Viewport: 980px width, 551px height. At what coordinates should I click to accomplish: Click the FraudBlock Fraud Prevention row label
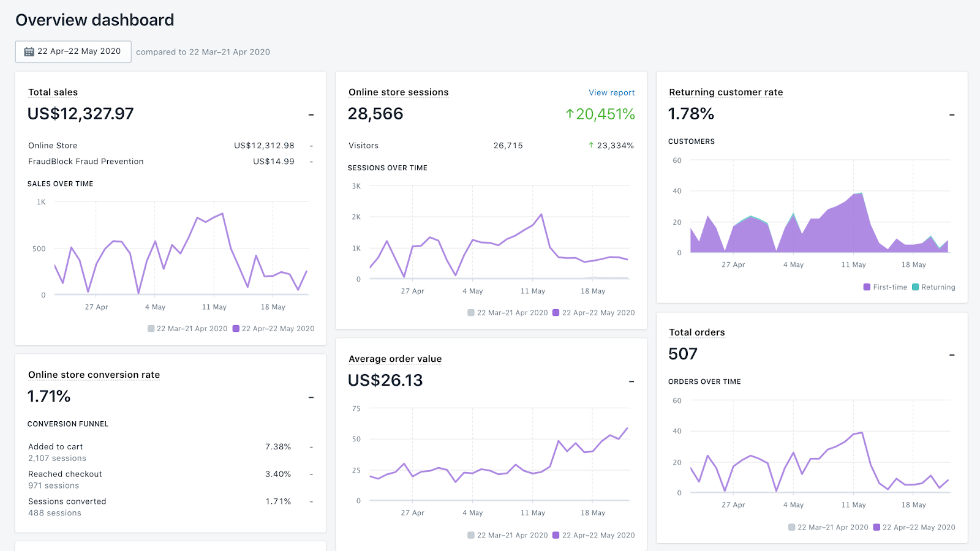point(86,162)
